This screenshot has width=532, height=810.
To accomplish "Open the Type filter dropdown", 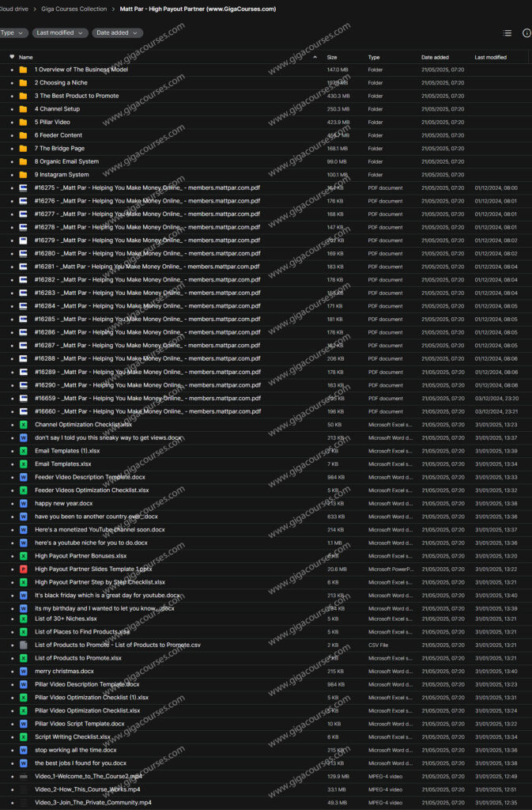I will click(x=13, y=33).
